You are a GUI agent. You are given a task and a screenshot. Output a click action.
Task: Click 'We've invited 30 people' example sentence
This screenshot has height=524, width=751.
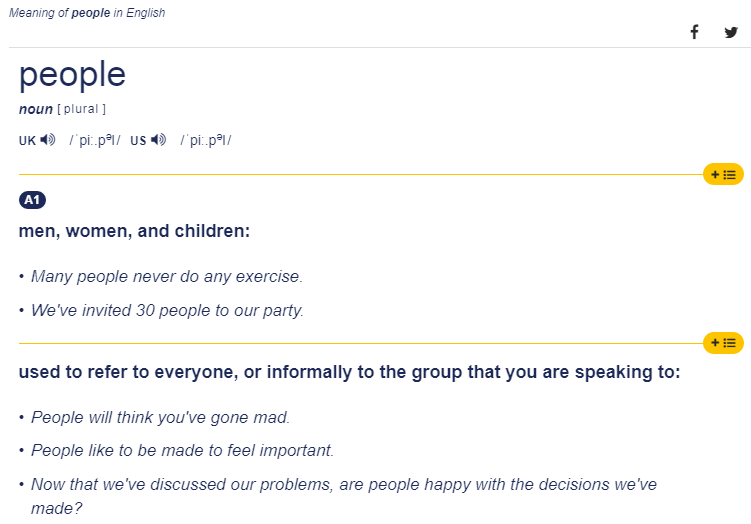(167, 310)
